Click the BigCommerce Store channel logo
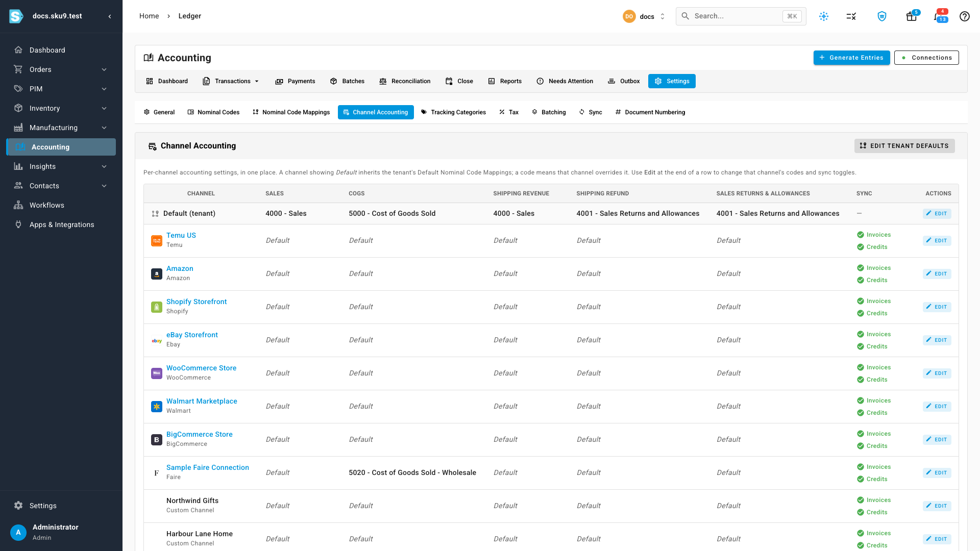Viewport: 980px width, 551px height. (x=157, y=440)
